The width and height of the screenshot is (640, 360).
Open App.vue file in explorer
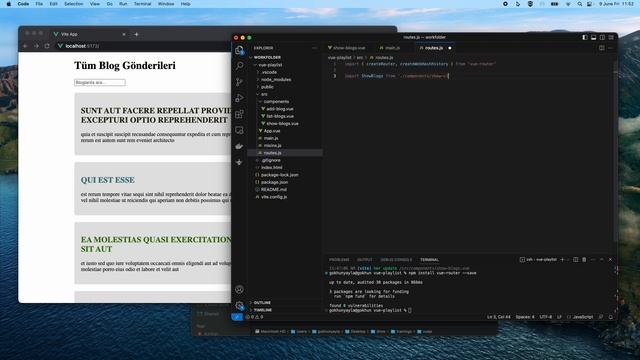285,131
